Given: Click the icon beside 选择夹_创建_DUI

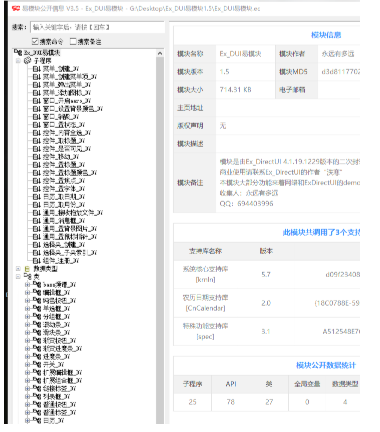Looking at the screenshot, I should point(37,245).
